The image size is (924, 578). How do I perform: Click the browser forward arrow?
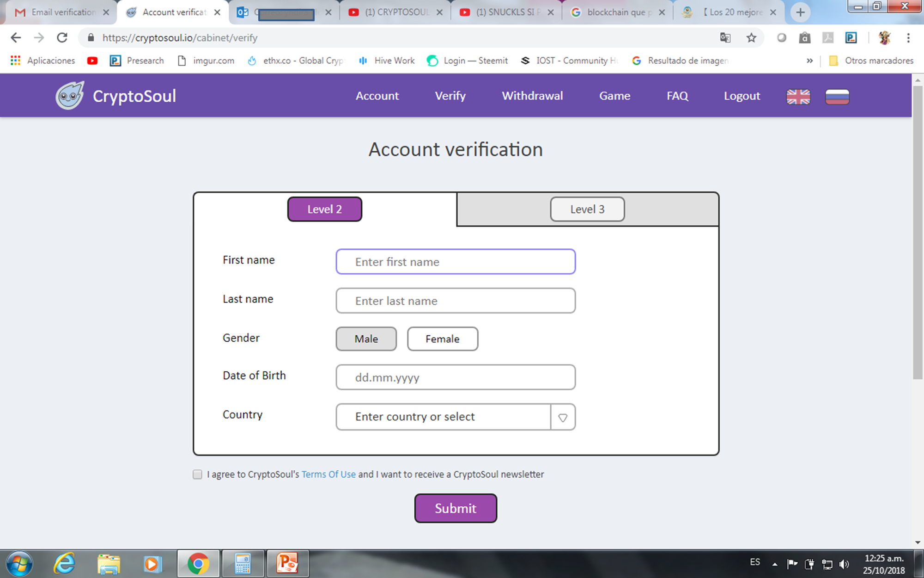(x=39, y=37)
